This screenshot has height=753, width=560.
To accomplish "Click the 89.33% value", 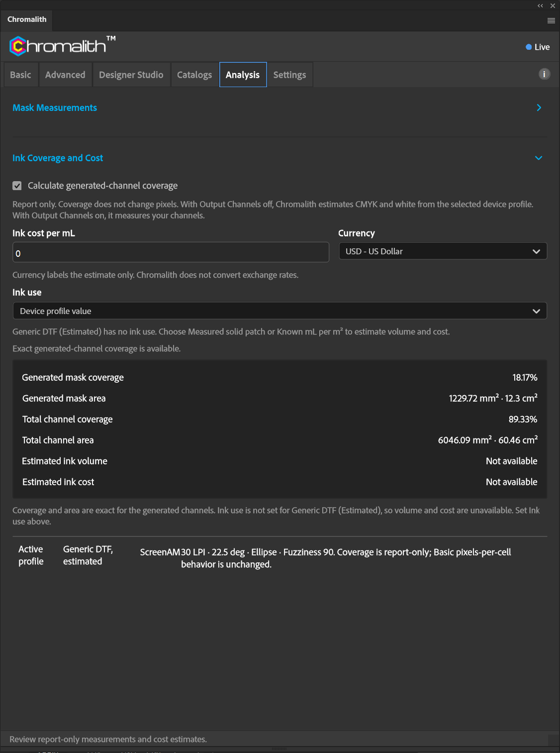I will click(523, 420).
